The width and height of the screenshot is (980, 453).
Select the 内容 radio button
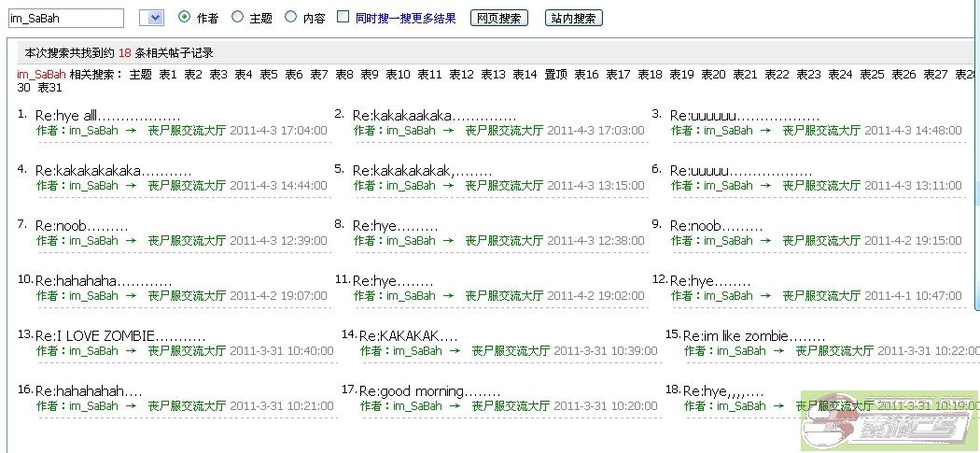click(x=290, y=17)
